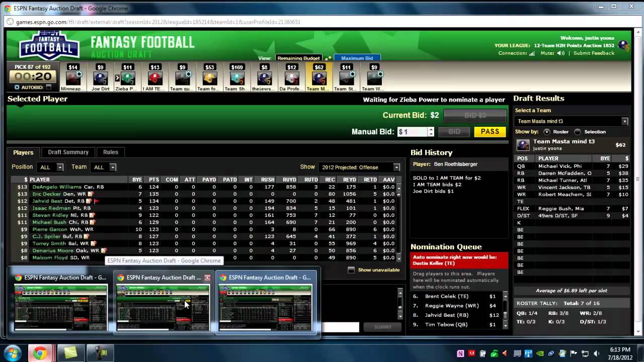Open the Start menu orb

click(x=12, y=353)
